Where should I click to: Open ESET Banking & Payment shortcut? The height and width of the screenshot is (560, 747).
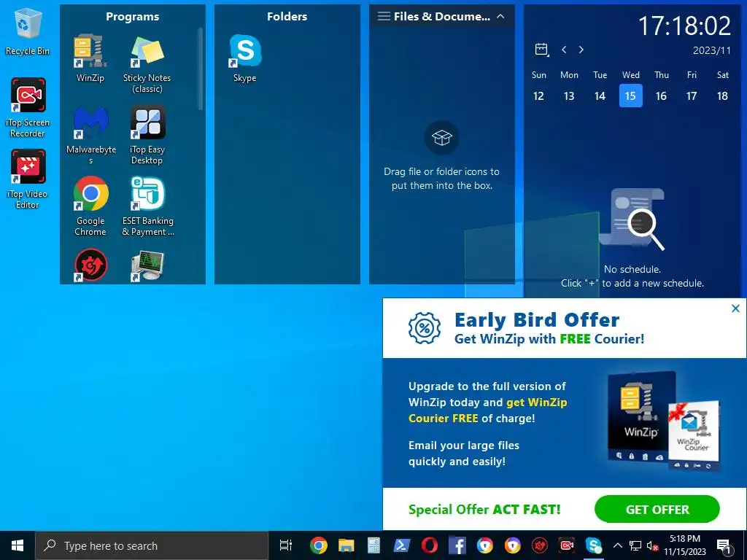pyautogui.click(x=147, y=206)
